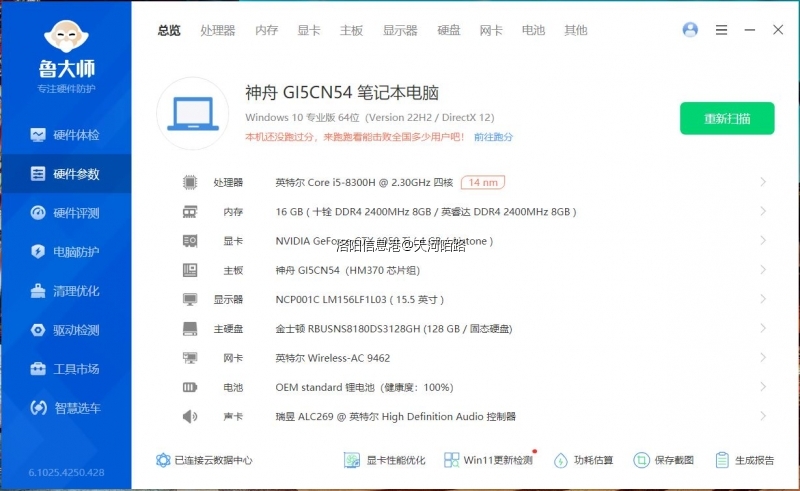Switch to the 显卡 tab
800x491 pixels.
point(309,30)
